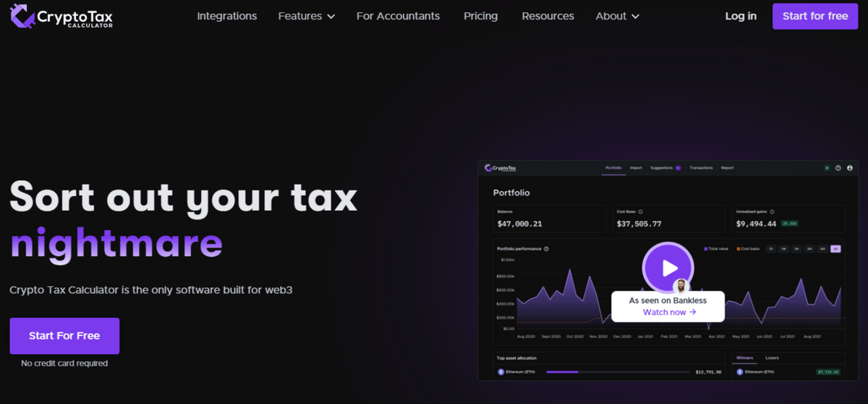Open the Report tab in the preview
This screenshot has height=404, width=868.
click(727, 168)
